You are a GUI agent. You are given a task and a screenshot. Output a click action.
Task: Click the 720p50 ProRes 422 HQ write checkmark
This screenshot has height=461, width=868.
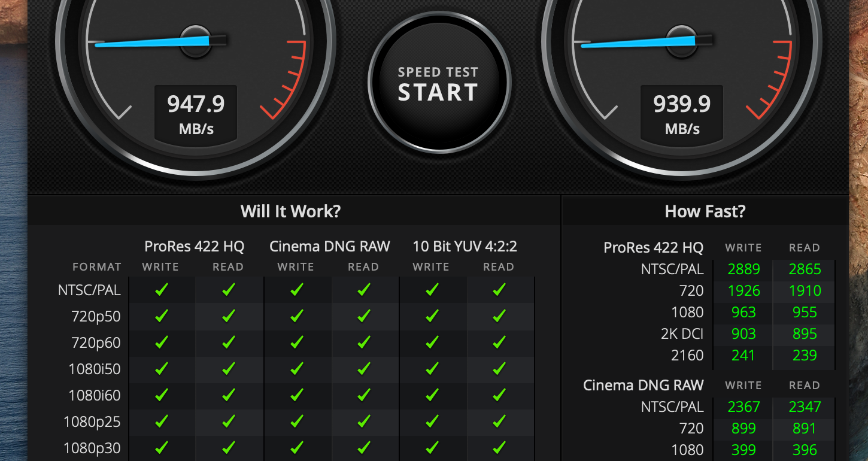[162, 317]
